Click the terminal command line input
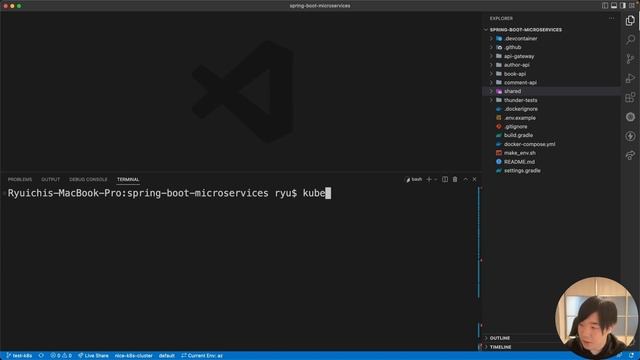Screen dimensions: 640x360 pos(169,193)
